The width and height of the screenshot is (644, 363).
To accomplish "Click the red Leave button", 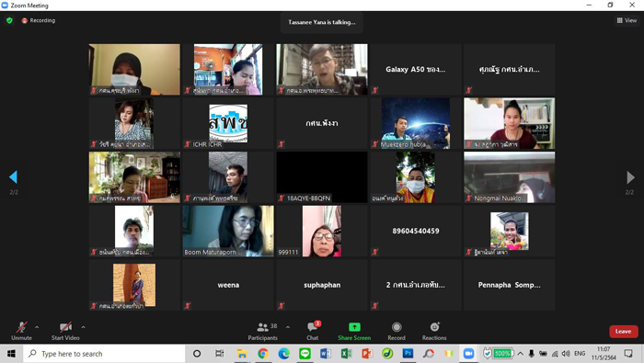I will point(624,332).
